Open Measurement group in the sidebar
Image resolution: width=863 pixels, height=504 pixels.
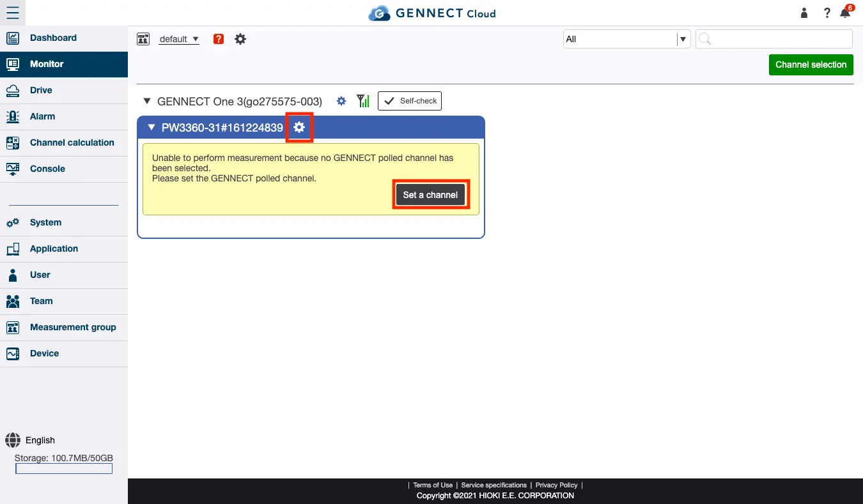64,327
